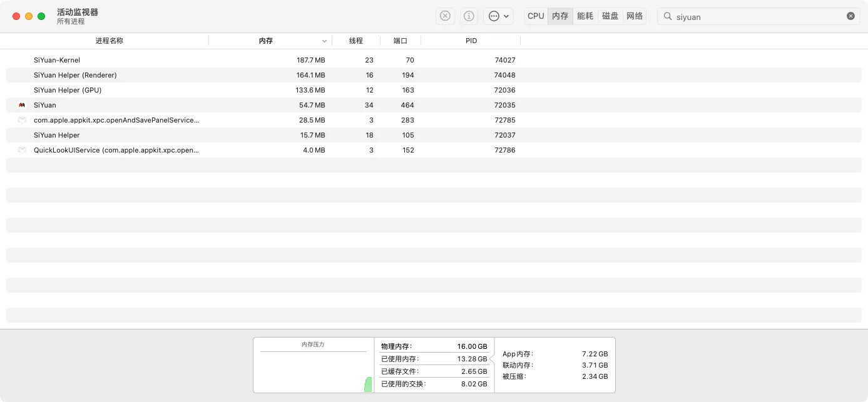Open the 磁盘 tab
Image resolution: width=868 pixels, height=402 pixels.
[x=610, y=16]
